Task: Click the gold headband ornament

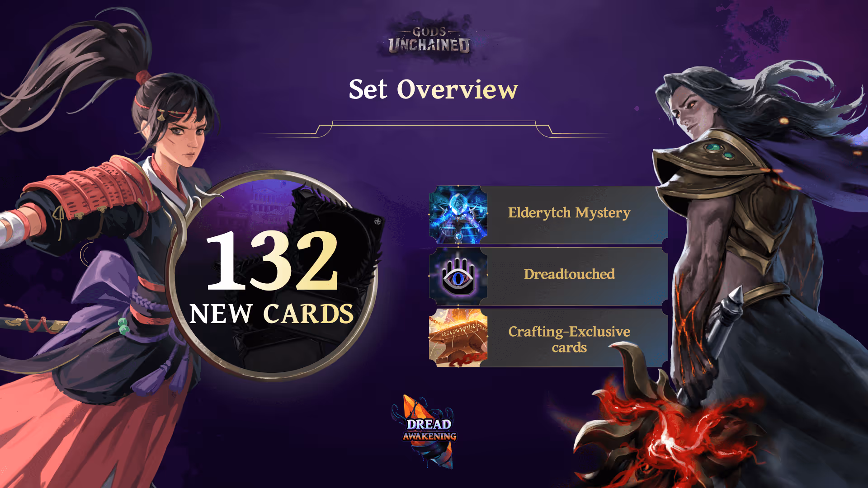Action: [x=161, y=116]
